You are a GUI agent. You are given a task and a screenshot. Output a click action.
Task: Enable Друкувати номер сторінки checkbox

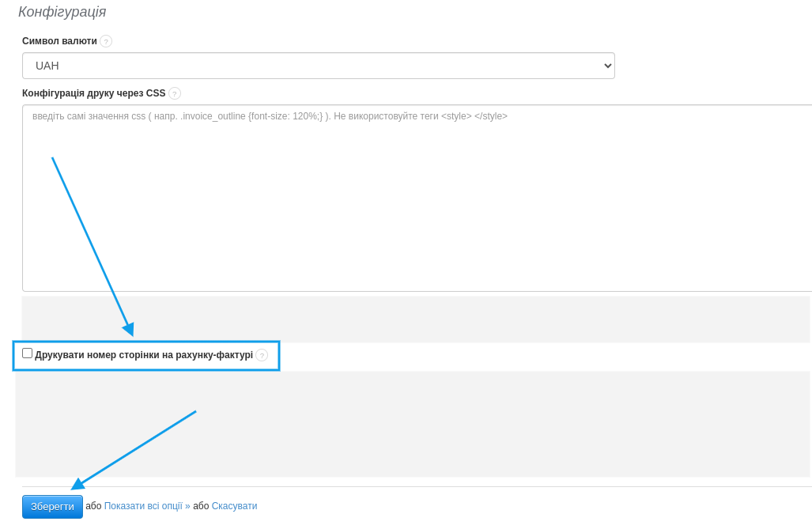[28, 353]
